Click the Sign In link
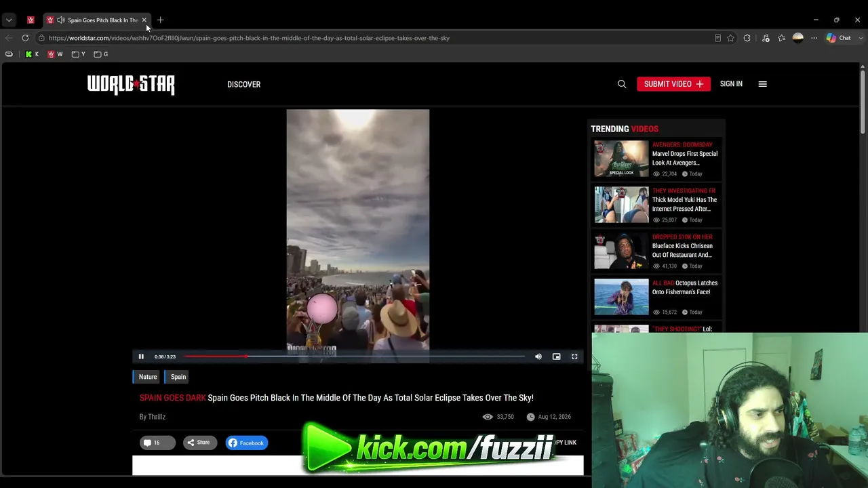868x488 pixels. (731, 84)
